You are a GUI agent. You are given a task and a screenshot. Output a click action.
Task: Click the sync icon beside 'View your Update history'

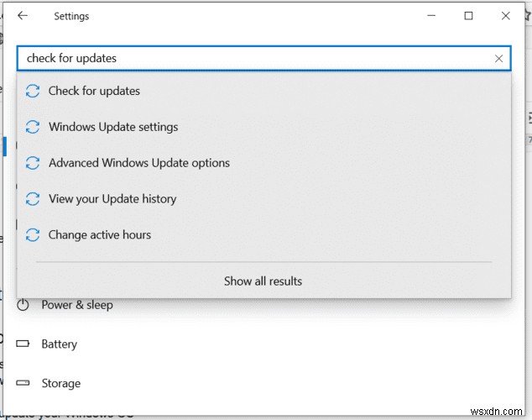click(x=33, y=199)
